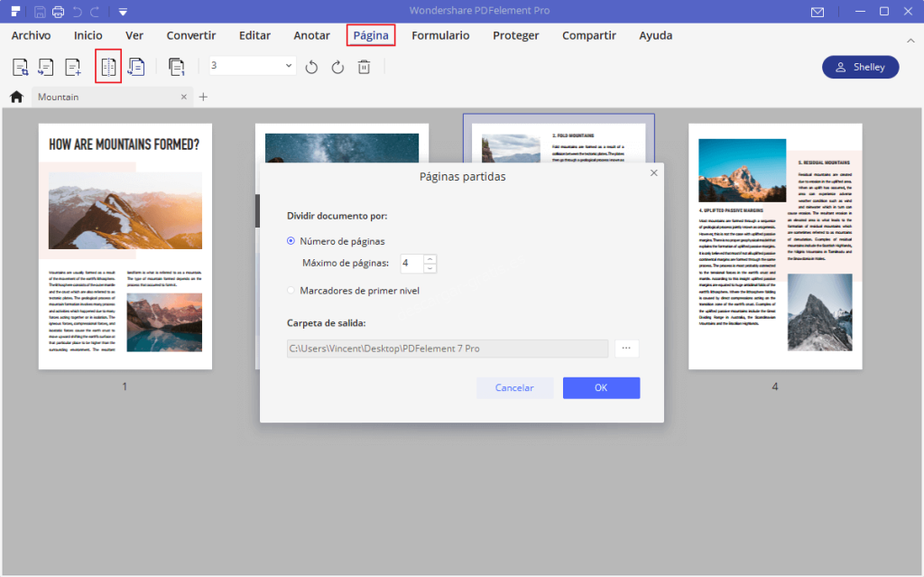Image resolution: width=924 pixels, height=577 pixels.
Task: Browse output folder with the ellipsis button
Action: point(626,349)
